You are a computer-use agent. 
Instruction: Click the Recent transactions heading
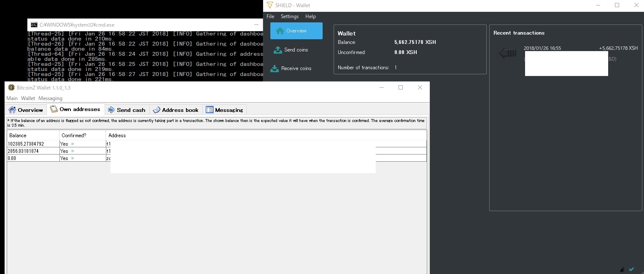pyautogui.click(x=519, y=33)
